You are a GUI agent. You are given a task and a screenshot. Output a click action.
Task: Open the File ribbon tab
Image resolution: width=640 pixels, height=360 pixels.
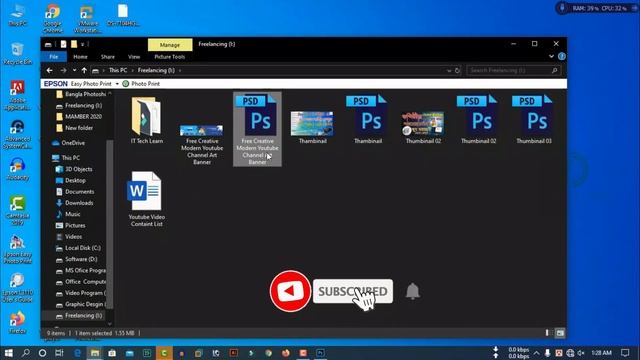(53, 57)
